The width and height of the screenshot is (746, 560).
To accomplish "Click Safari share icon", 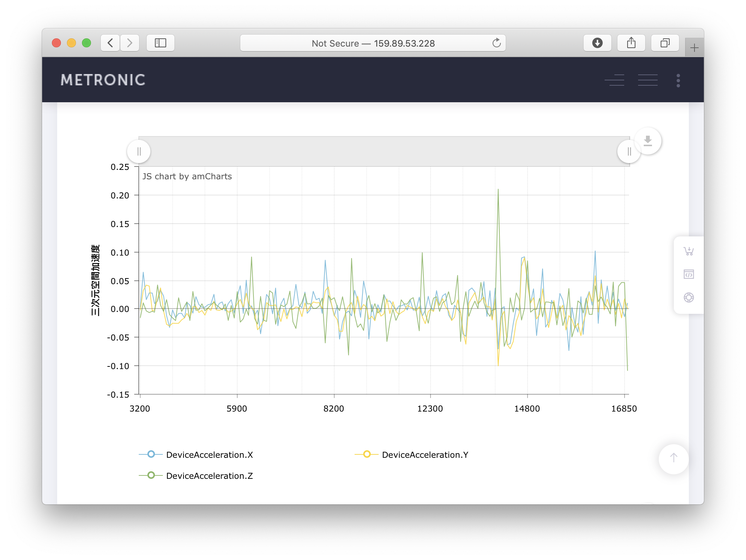I will (x=631, y=43).
